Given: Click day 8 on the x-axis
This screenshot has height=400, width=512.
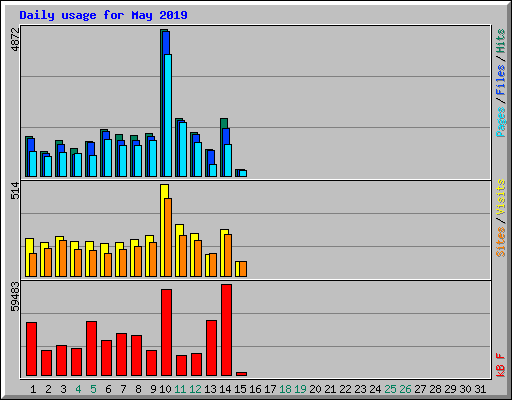Looking at the screenshot, I should [138, 389].
